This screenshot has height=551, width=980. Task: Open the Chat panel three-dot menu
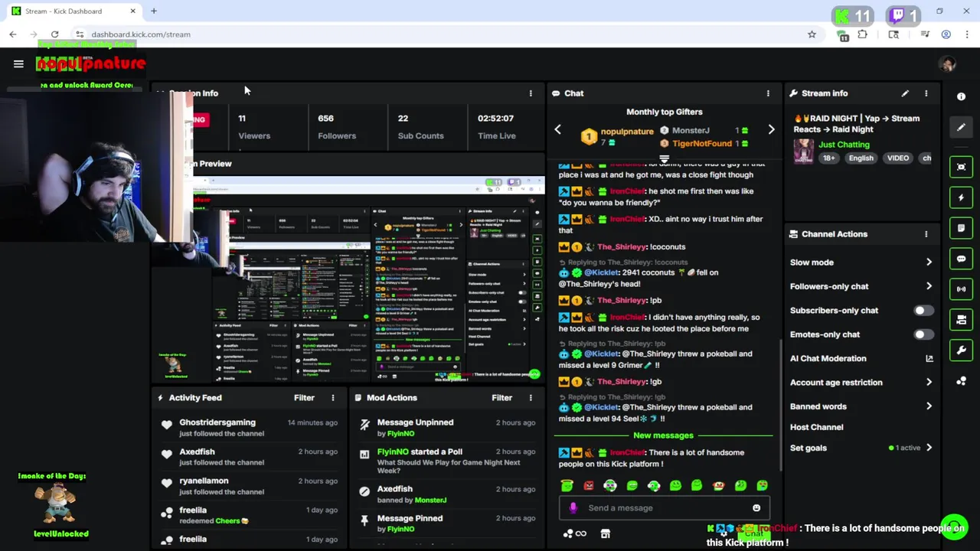(x=768, y=93)
